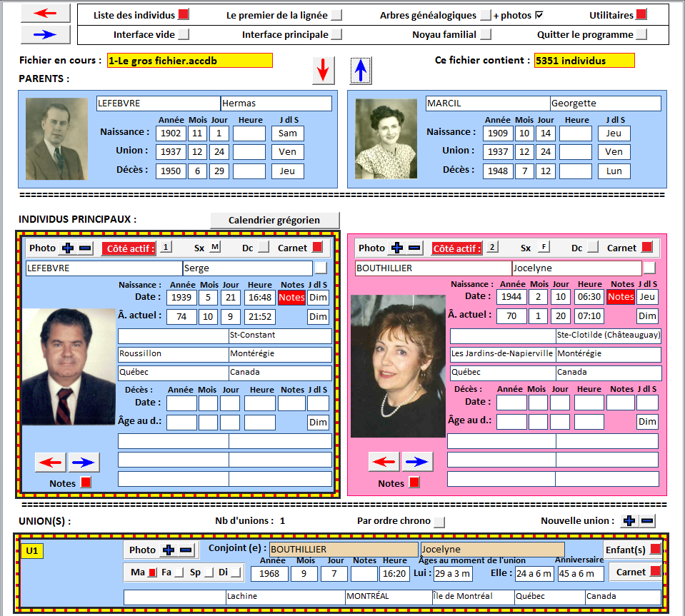Click Sx F button for Jocelyne
This screenshot has height=616, width=685.
[544, 247]
